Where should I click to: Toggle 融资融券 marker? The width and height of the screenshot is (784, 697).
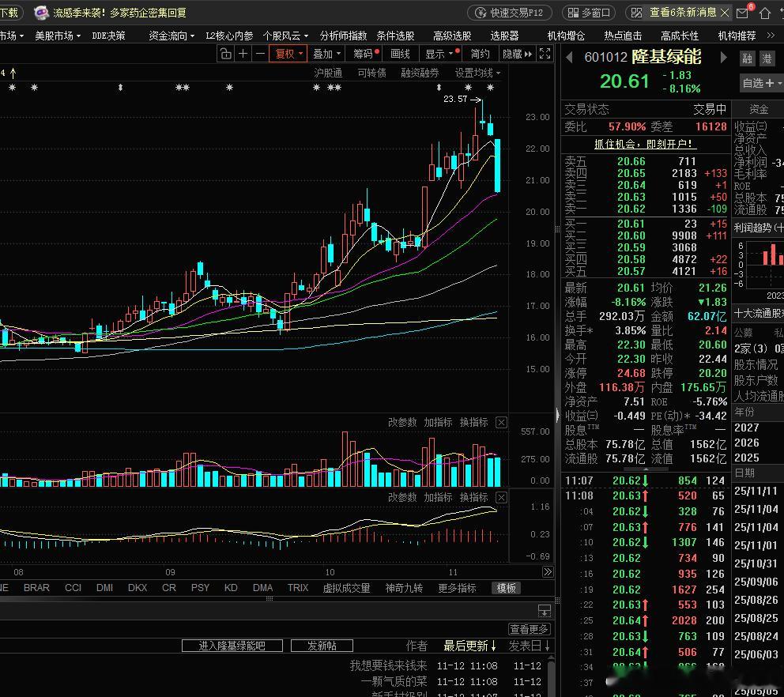coord(420,73)
